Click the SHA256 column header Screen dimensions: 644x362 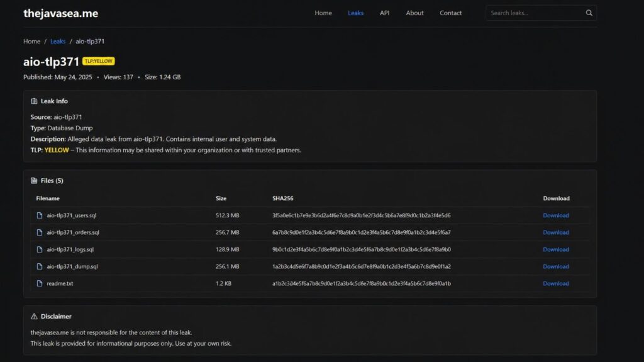tap(282, 198)
